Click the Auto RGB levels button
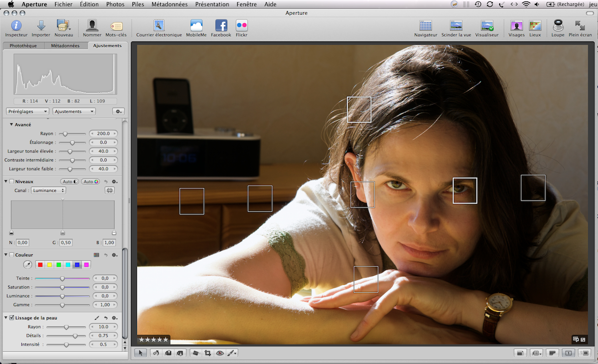This screenshot has height=364, width=598. point(90,182)
